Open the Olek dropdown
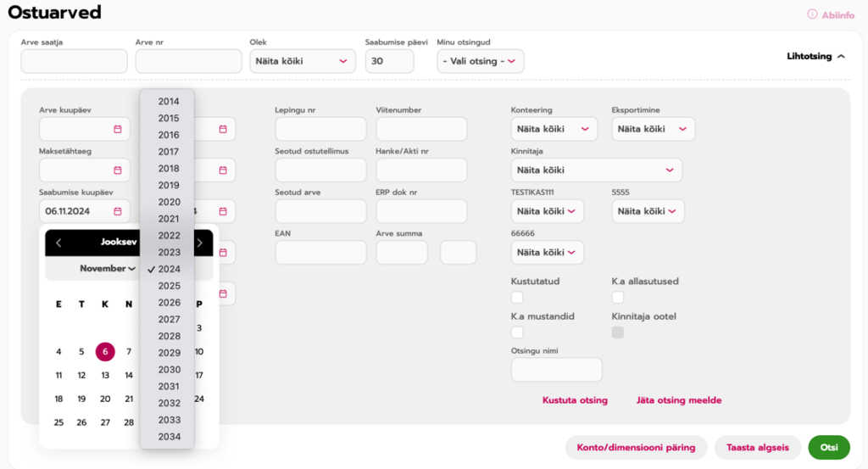The width and height of the screenshot is (868, 469). tap(303, 61)
